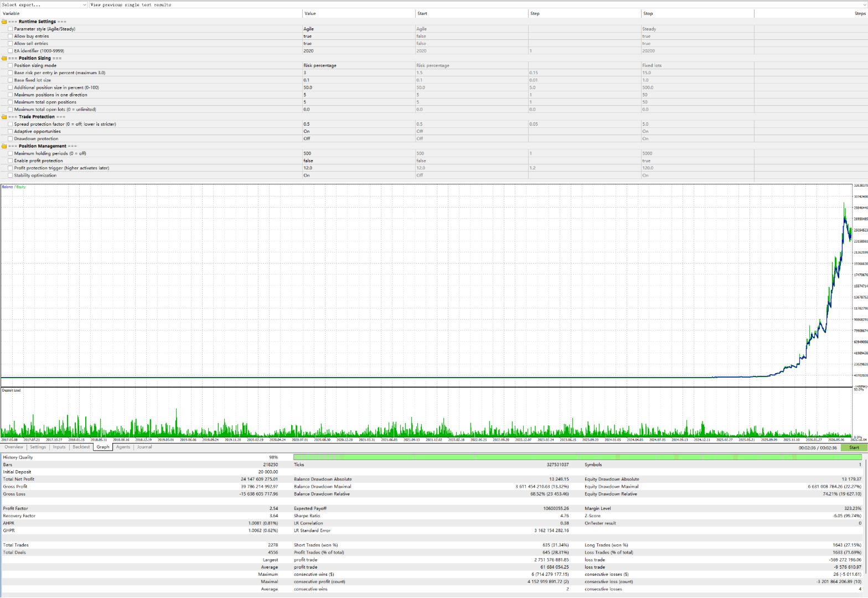Check 'Profit protection trigger' checkbox

(x=11, y=168)
